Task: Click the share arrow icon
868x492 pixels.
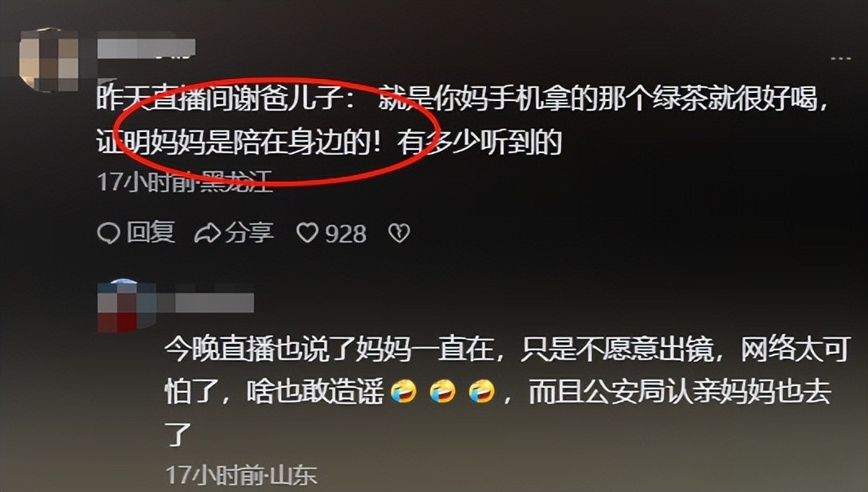Action: (x=207, y=233)
